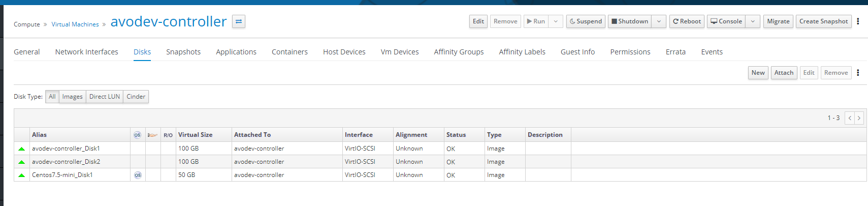Viewport: 868px width, 206px height.
Task: Click the Create Snapshot button
Action: (x=823, y=21)
